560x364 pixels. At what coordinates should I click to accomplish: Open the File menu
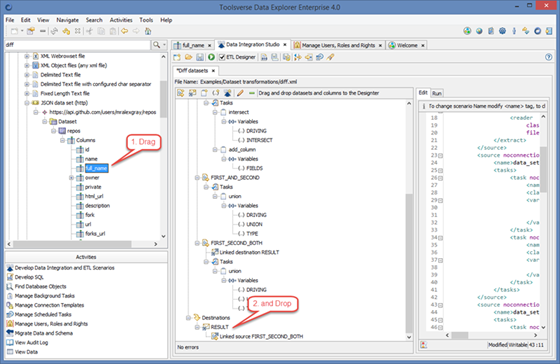pos(10,20)
